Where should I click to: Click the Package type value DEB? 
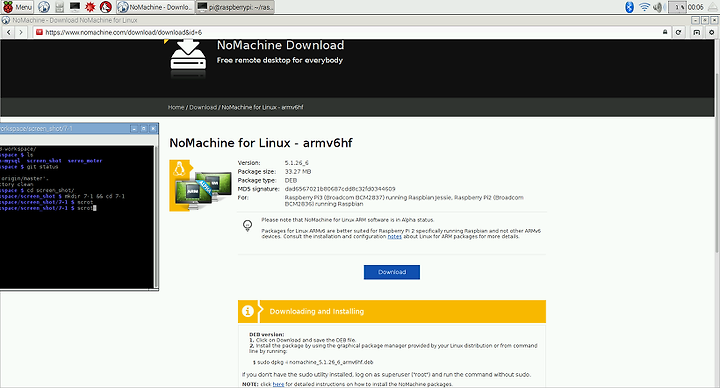click(291, 180)
